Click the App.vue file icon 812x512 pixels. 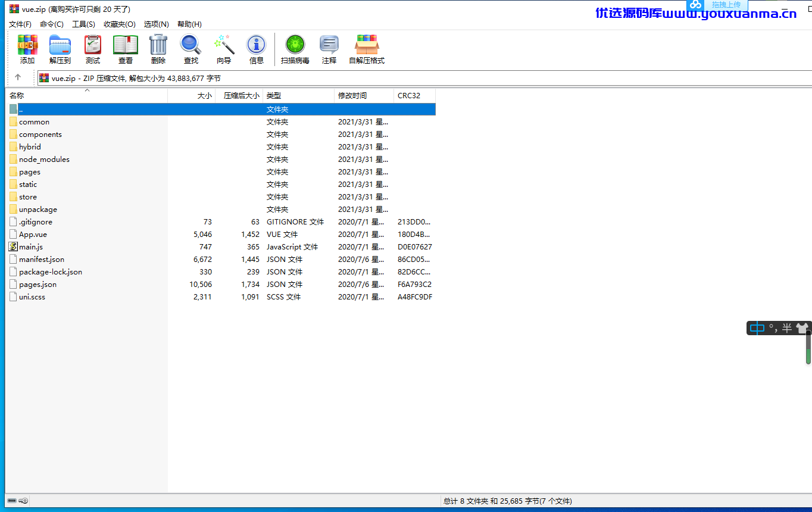pyautogui.click(x=13, y=234)
